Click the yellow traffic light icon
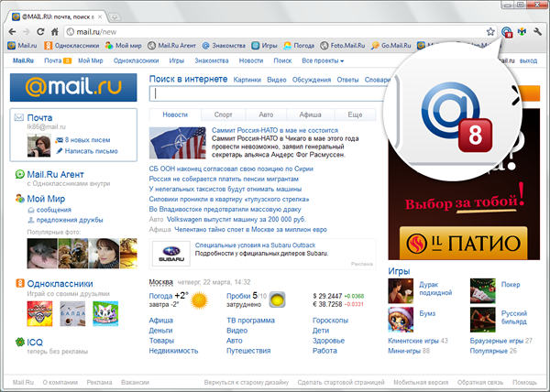The image size is (550, 392). click(277, 299)
